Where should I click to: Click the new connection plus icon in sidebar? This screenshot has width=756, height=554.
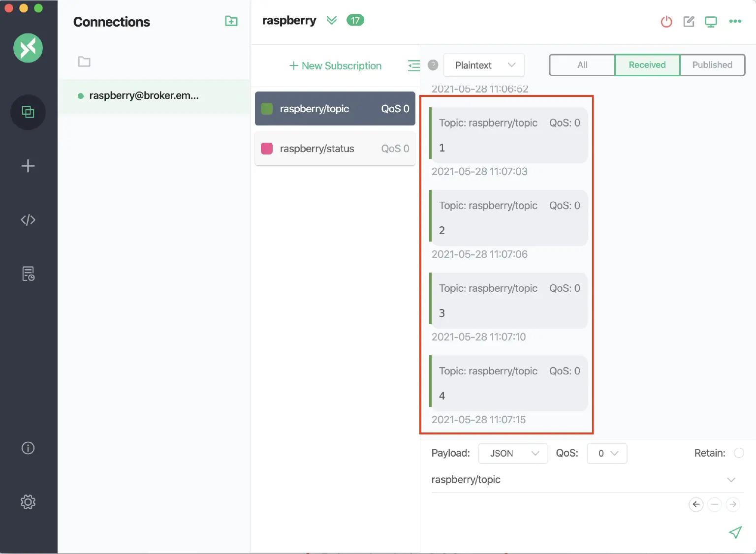click(x=28, y=166)
